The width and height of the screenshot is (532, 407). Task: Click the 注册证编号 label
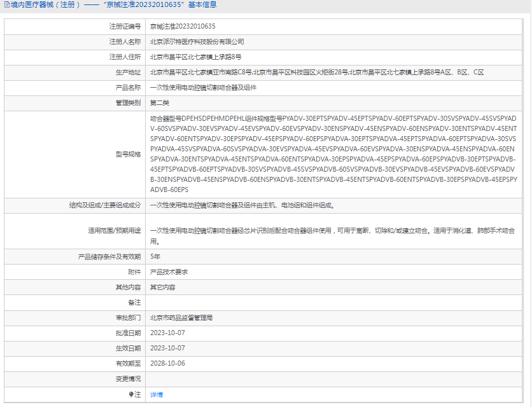pos(125,27)
